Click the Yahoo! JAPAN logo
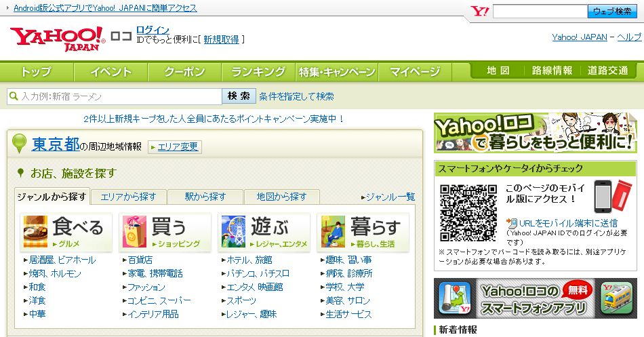Image resolution: width=644 pixels, height=337 pixels. (x=58, y=39)
